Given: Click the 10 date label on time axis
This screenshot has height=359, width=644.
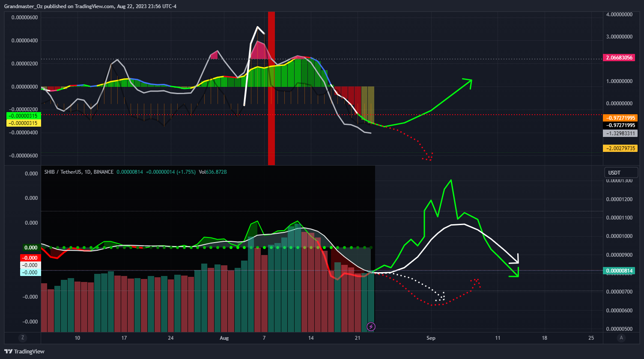Looking at the screenshot, I should click(77, 338).
